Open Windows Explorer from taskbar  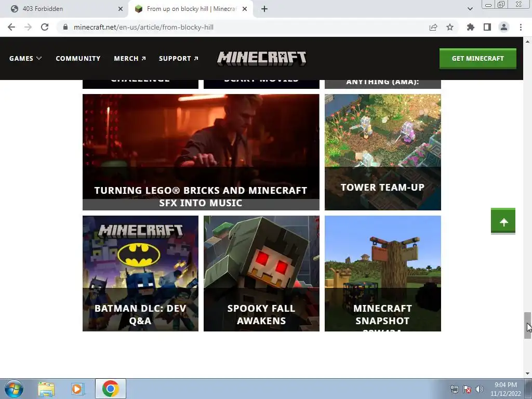(46, 389)
